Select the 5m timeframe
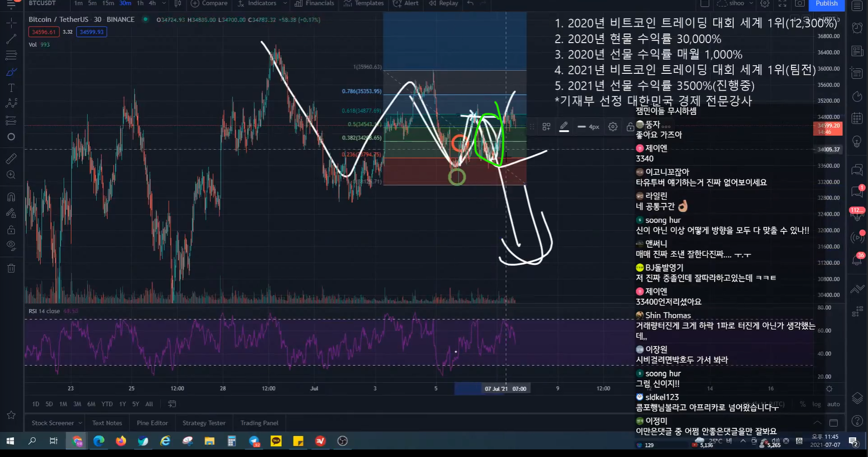 coord(92,3)
